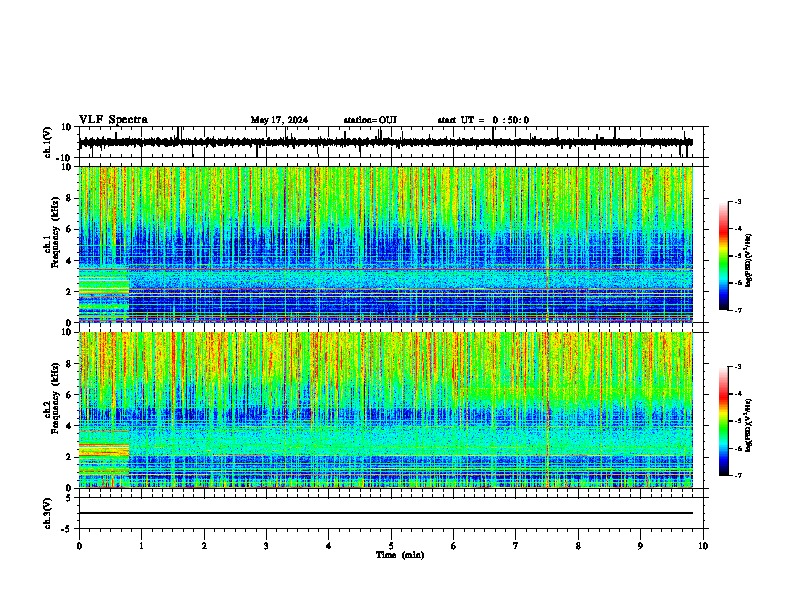Click the date 'May 17, 2024'

click(x=279, y=120)
